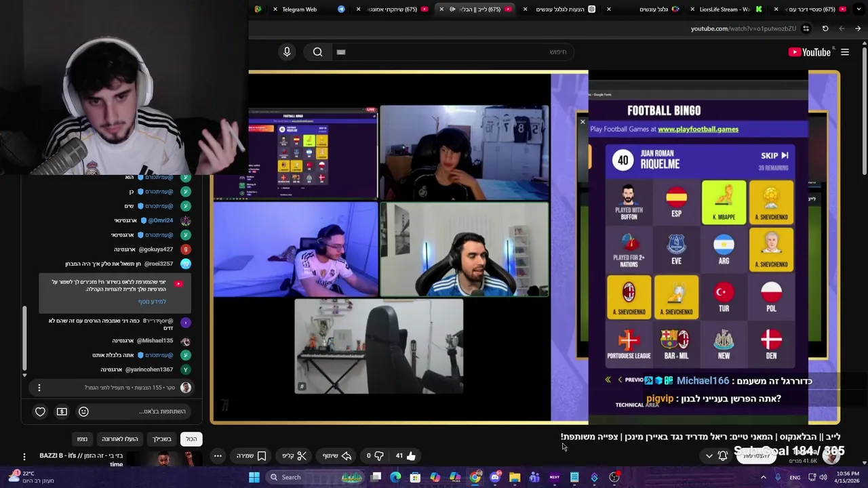This screenshot has width=868, height=488.
Task: Open the pinned poll banner in chat
Action: [x=113, y=388]
